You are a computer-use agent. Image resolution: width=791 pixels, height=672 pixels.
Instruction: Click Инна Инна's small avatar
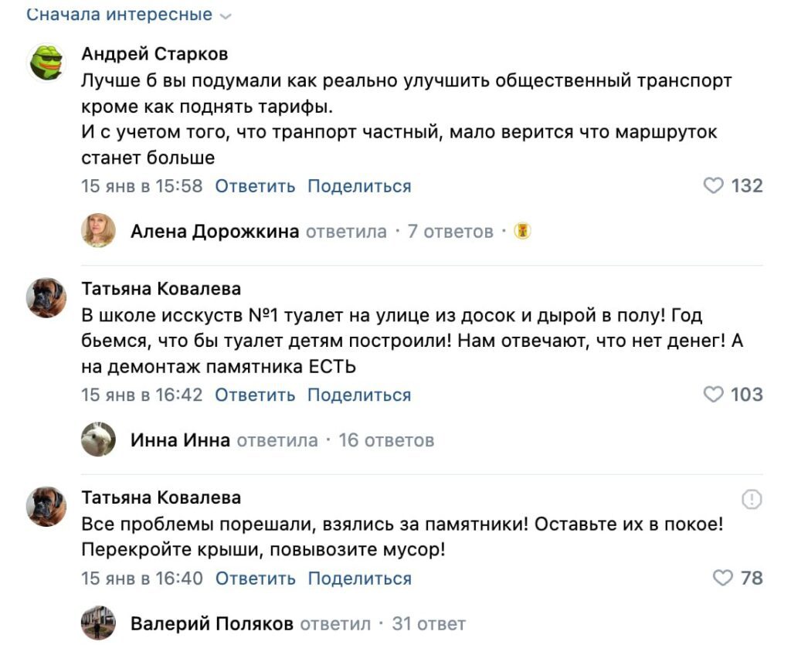[x=99, y=440]
